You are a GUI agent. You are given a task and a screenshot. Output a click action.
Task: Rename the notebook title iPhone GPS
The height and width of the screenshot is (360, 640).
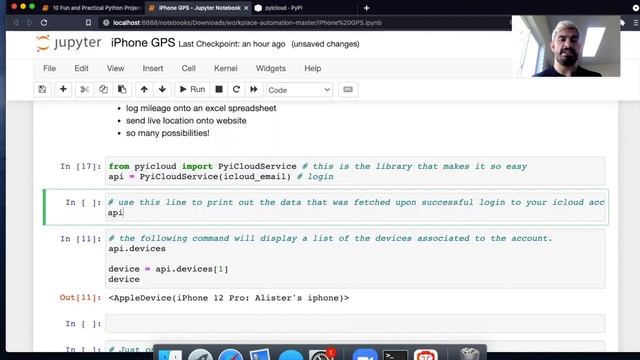coord(143,43)
